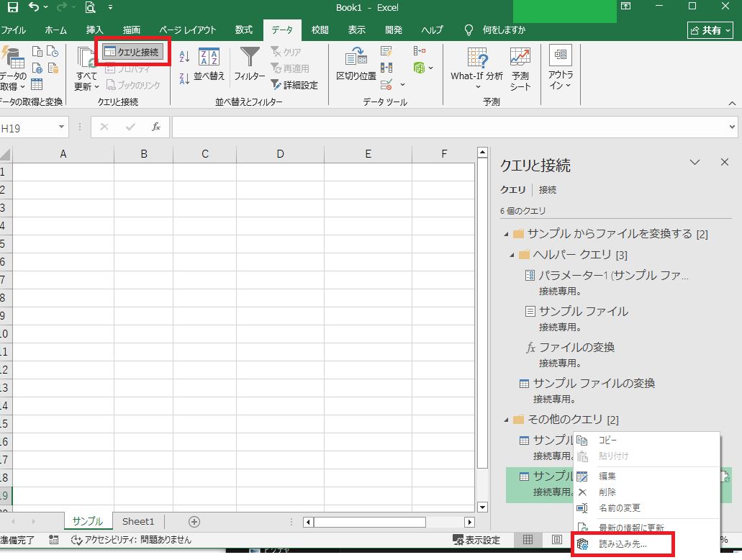Select the column D header
Viewport: 742px width, 560px height.
[x=280, y=153]
